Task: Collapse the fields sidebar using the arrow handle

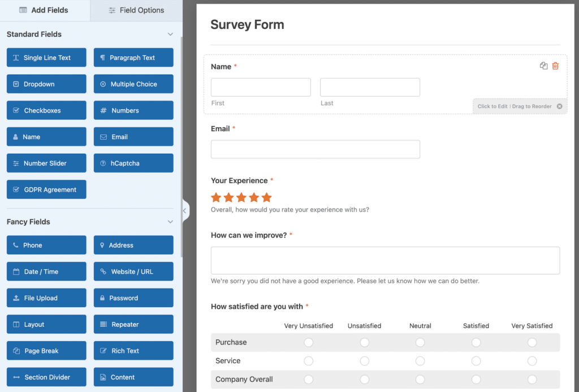Action: coord(185,210)
